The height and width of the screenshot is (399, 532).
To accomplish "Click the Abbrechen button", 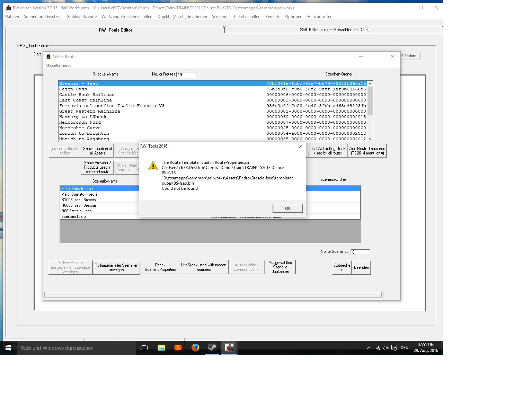I will 342,267.
